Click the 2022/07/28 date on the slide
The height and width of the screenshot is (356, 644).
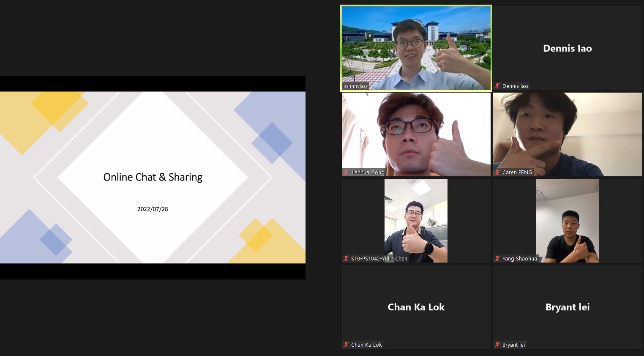coord(153,209)
